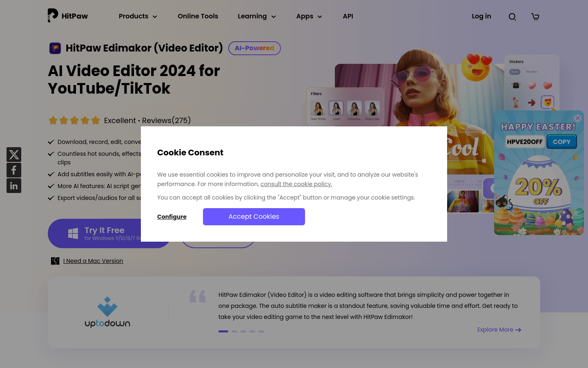Open the search icon in header

pyautogui.click(x=512, y=17)
